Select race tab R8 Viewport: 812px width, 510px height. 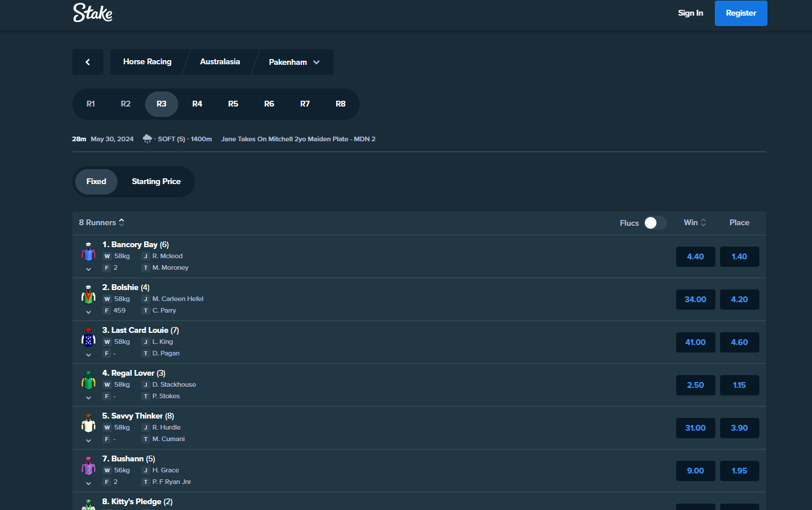pyautogui.click(x=341, y=104)
